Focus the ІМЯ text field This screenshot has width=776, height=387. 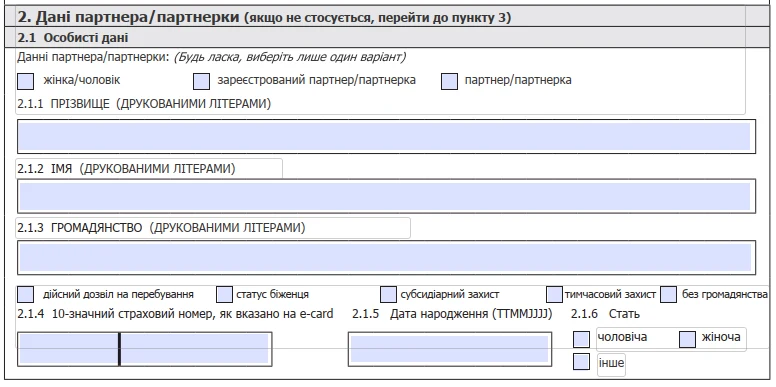coord(386,196)
